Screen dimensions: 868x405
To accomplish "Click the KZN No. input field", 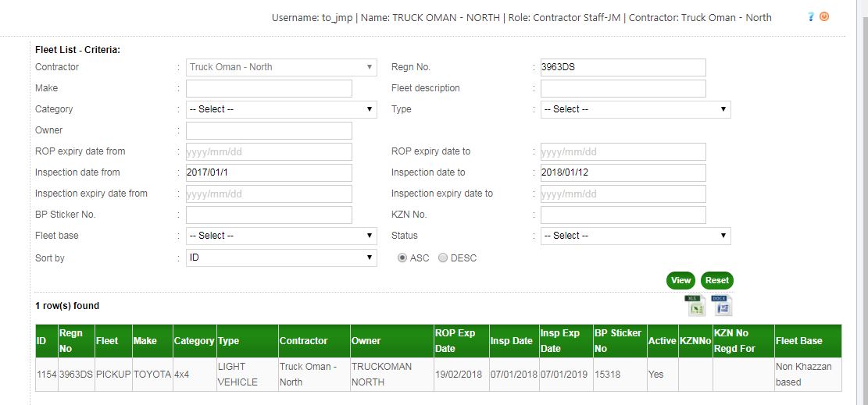I will [x=623, y=215].
